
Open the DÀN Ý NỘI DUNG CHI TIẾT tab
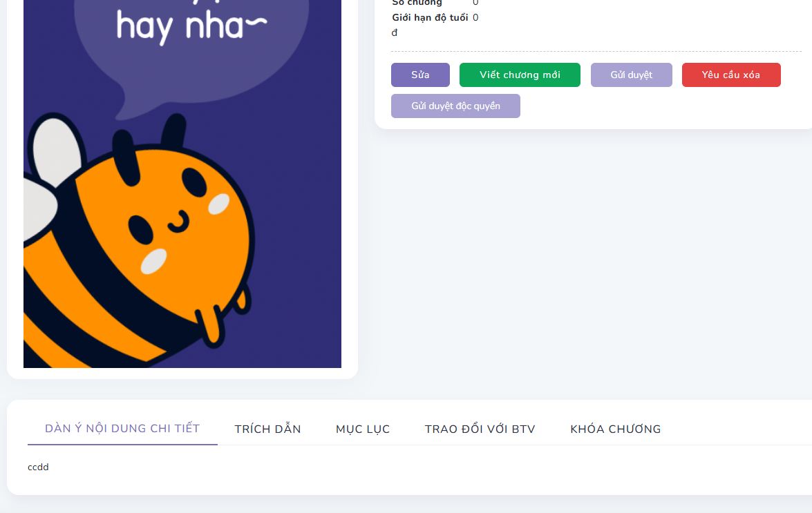pyautogui.click(x=122, y=429)
